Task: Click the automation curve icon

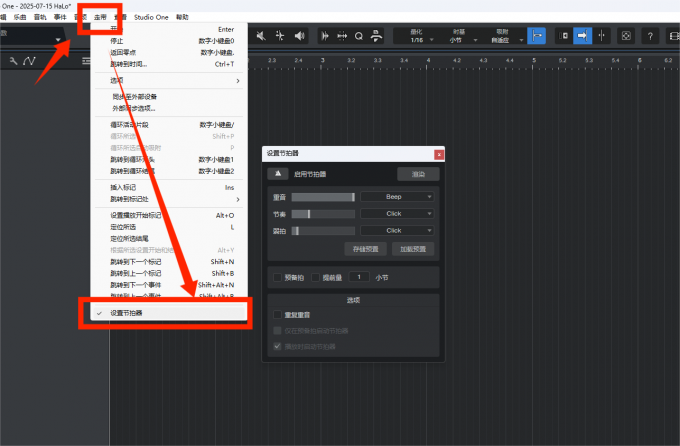Action: (29, 61)
